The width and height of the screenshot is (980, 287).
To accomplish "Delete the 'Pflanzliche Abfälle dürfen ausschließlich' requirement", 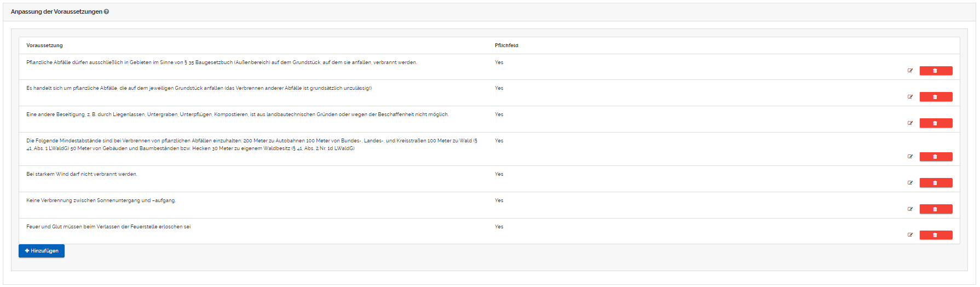I will point(936,71).
